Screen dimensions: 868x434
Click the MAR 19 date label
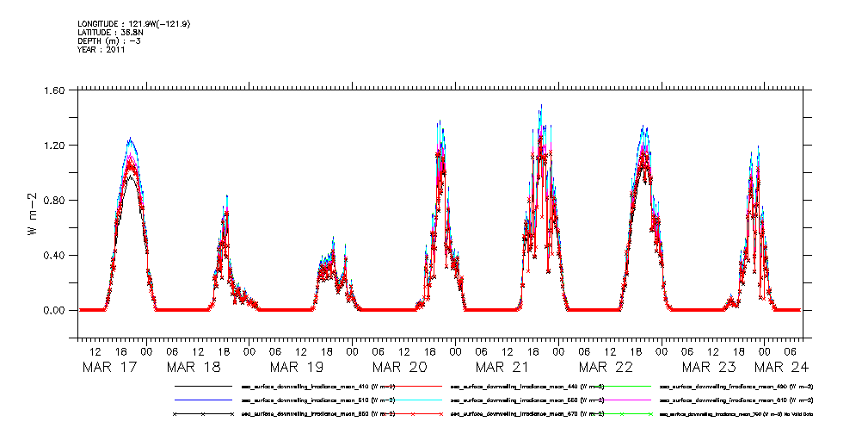296,367
